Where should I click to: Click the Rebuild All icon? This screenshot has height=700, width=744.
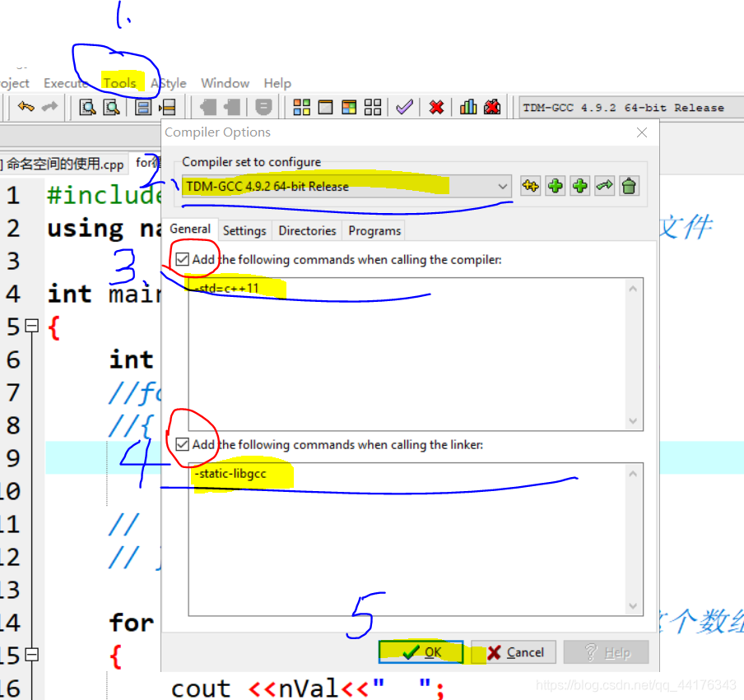point(373,107)
